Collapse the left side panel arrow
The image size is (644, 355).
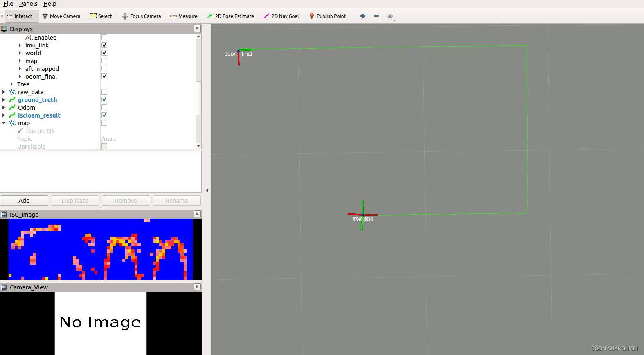tap(207, 190)
